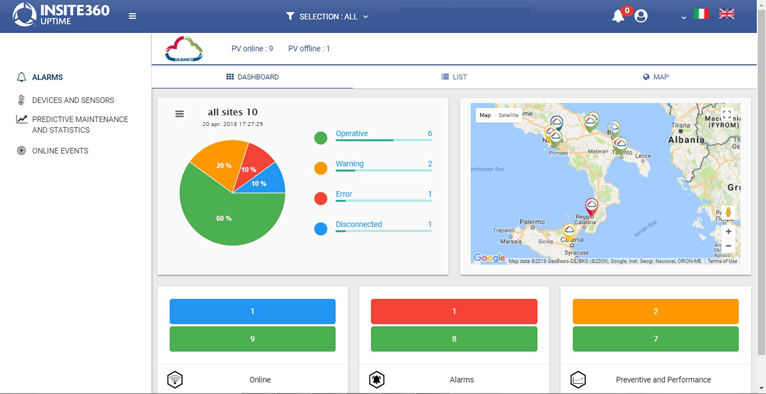766x394 pixels.
Task: Click the Warning legend link
Action: click(349, 164)
